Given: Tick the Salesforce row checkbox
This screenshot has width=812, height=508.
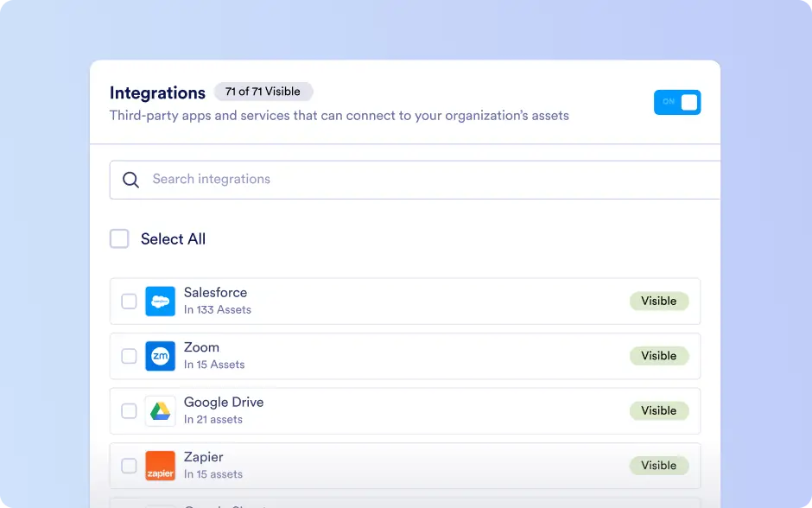Looking at the screenshot, I should tap(129, 302).
